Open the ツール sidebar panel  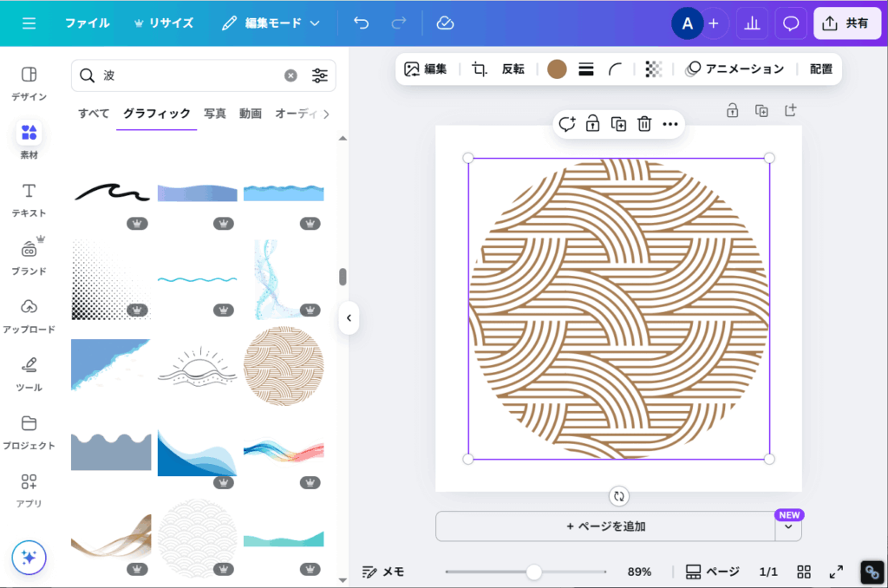[x=29, y=375]
